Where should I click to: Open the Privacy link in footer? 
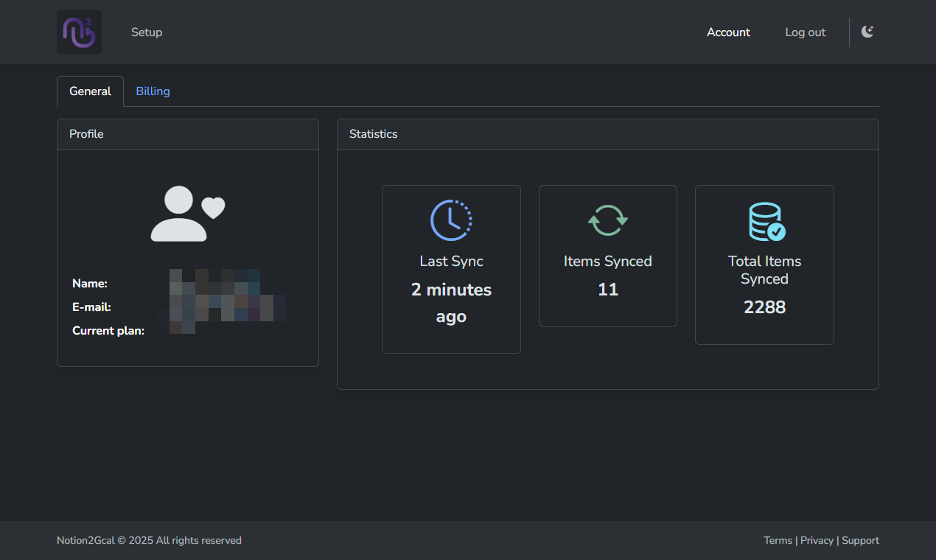pos(817,540)
